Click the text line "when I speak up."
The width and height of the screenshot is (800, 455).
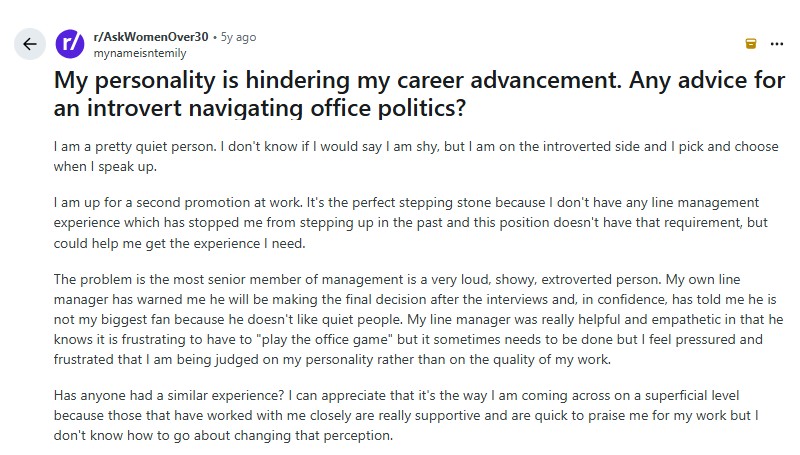(105, 167)
